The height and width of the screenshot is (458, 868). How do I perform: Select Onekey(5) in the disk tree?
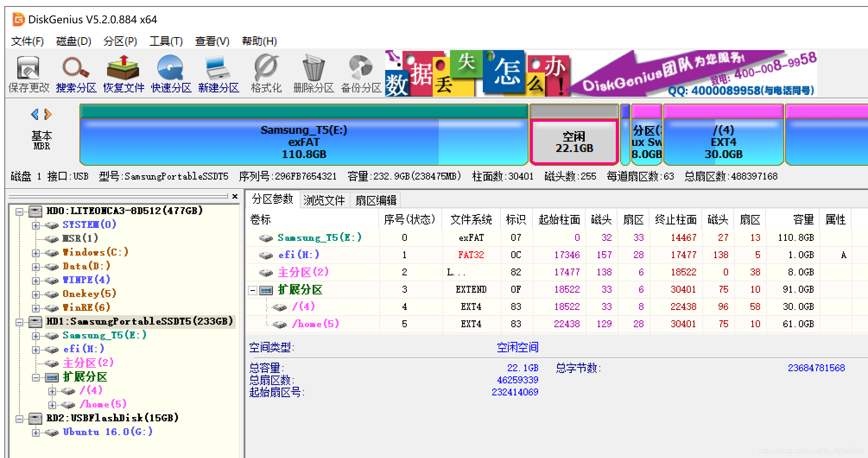pos(89,294)
